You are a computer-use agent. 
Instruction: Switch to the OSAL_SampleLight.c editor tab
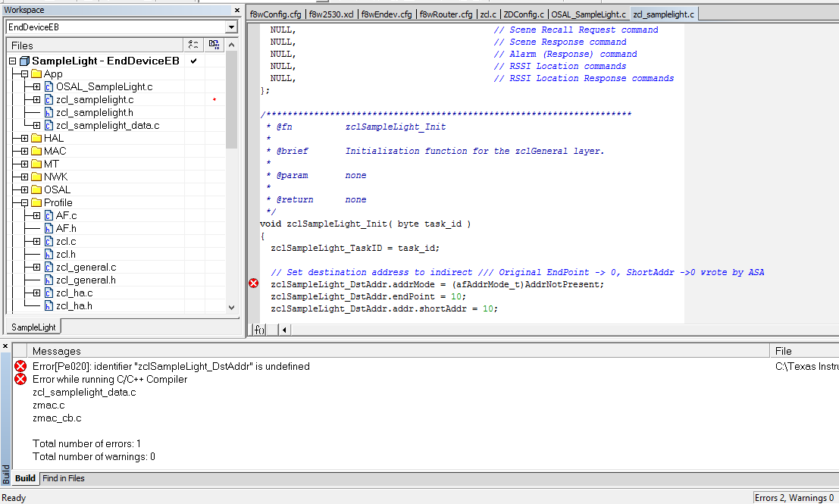588,14
